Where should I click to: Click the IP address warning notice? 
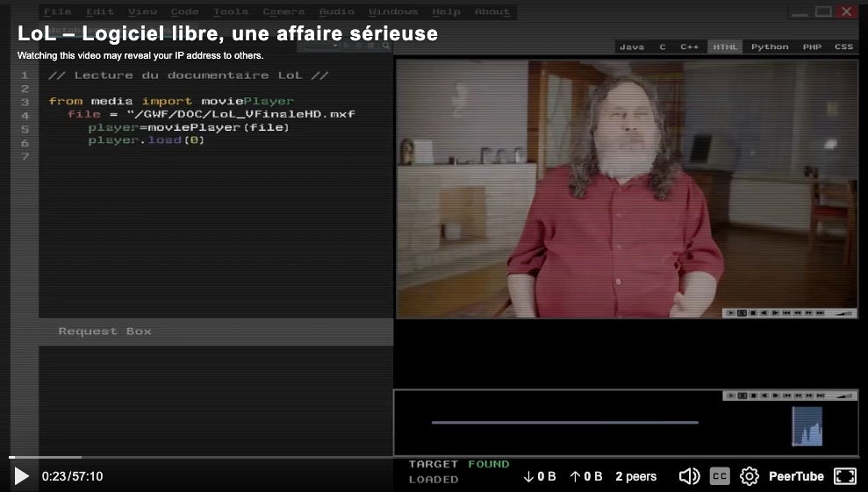[x=140, y=55]
